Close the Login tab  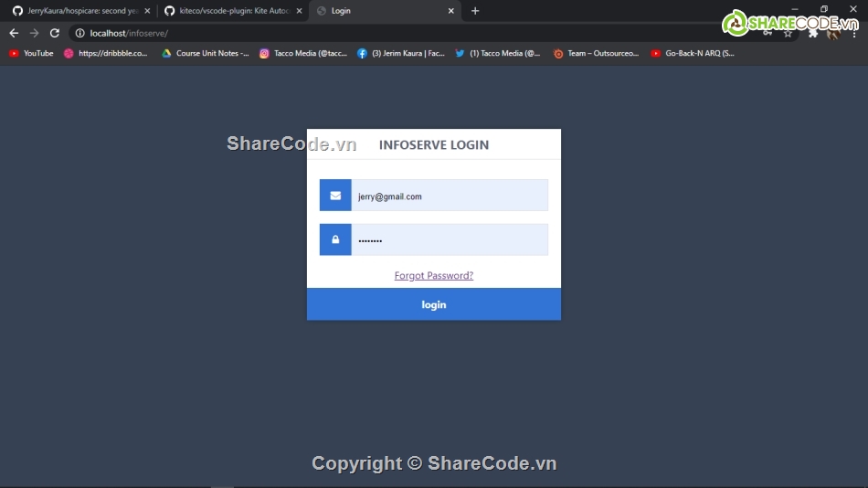[x=450, y=11]
